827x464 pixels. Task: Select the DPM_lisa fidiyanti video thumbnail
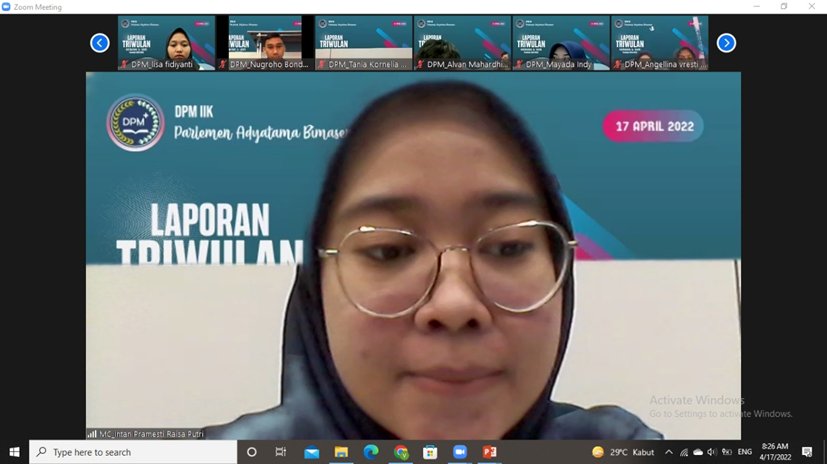click(166, 42)
